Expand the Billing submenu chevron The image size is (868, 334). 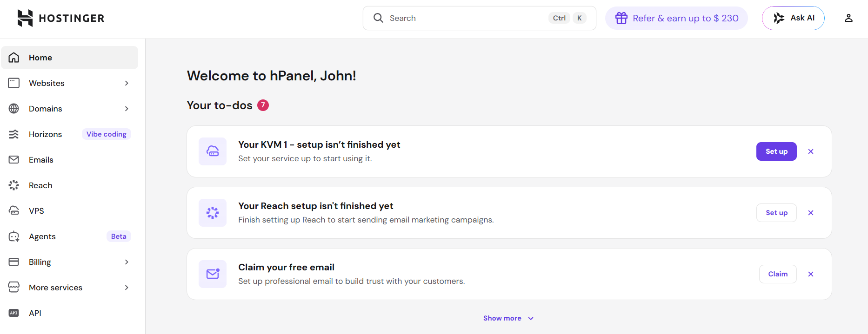pos(127,262)
